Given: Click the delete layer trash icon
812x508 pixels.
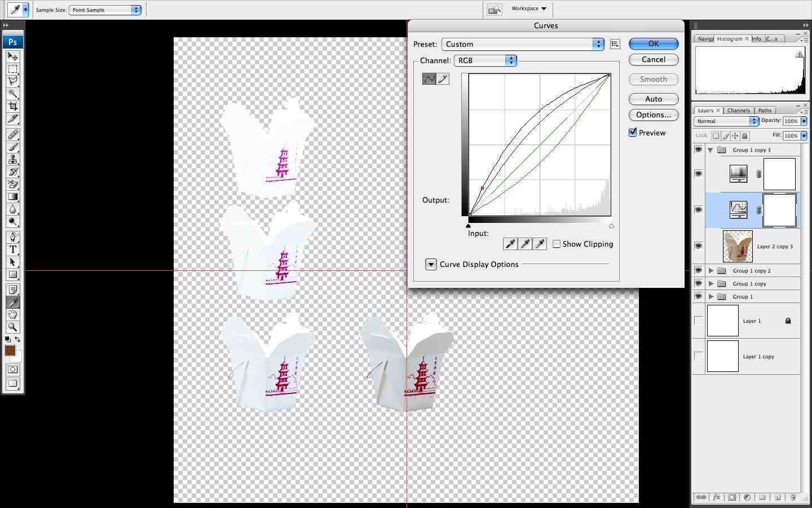Looking at the screenshot, I should tap(792, 497).
